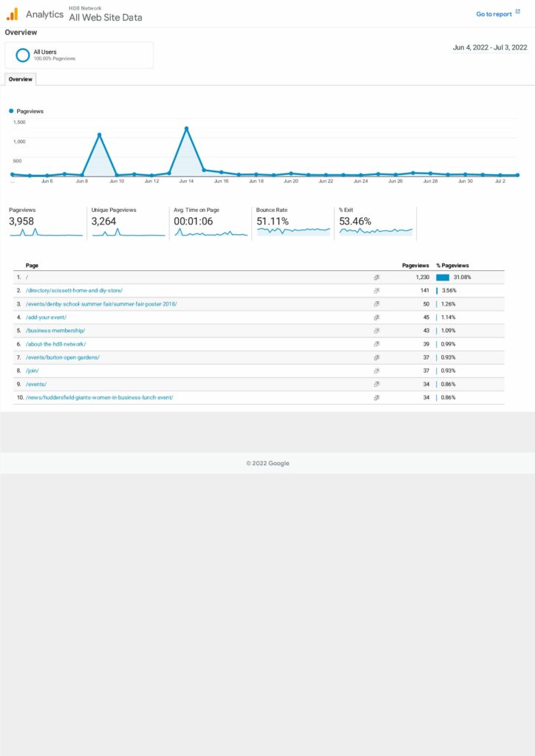Select the Overview tab
This screenshot has height=756, width=535.
click(20, 79)
